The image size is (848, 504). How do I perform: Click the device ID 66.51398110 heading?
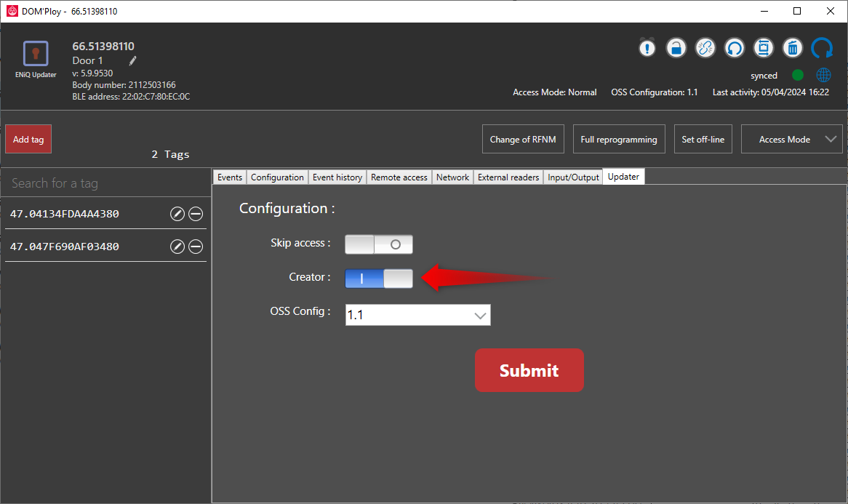coord(103,47)
